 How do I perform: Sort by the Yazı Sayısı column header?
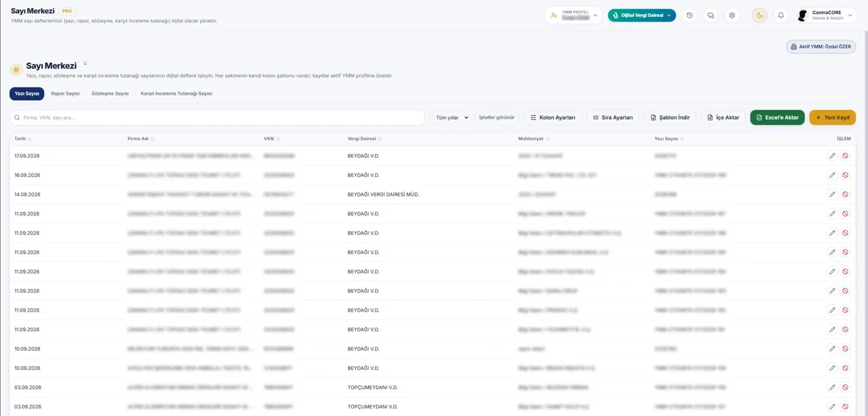point(669,139)
